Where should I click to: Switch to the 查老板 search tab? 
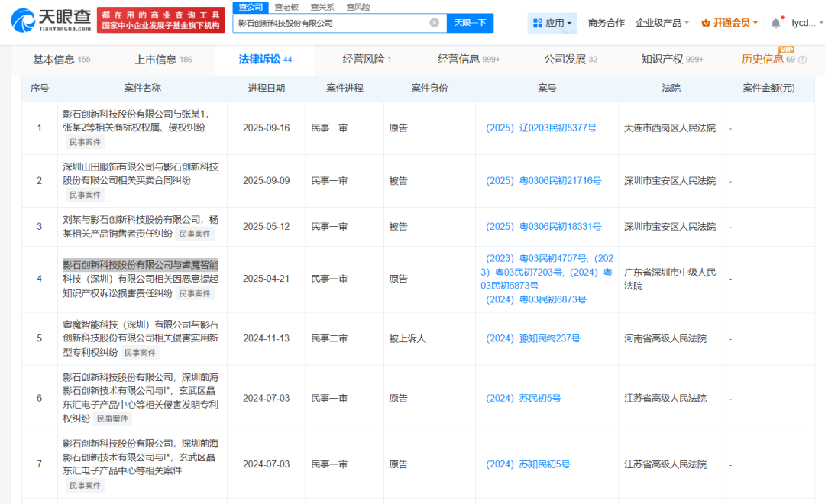(x=286, y=7)
